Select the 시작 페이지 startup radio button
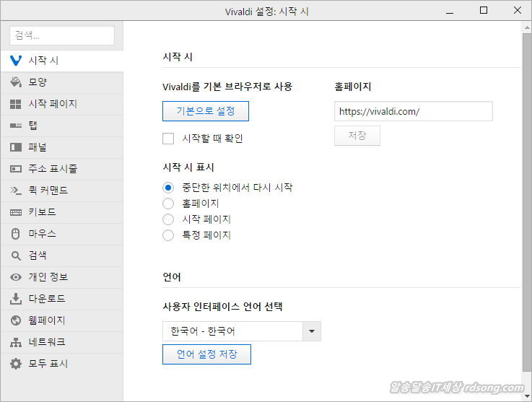The image size is (532, 402). 168,219
